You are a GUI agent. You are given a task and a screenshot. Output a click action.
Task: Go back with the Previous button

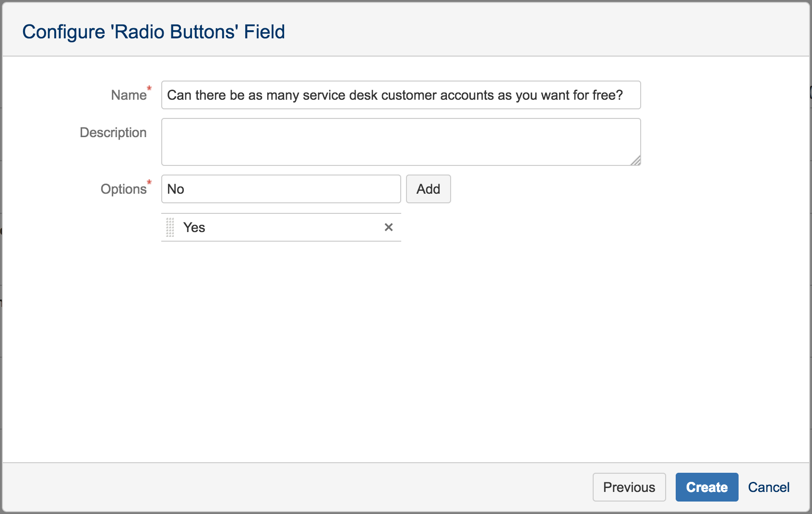pos(629,487)
